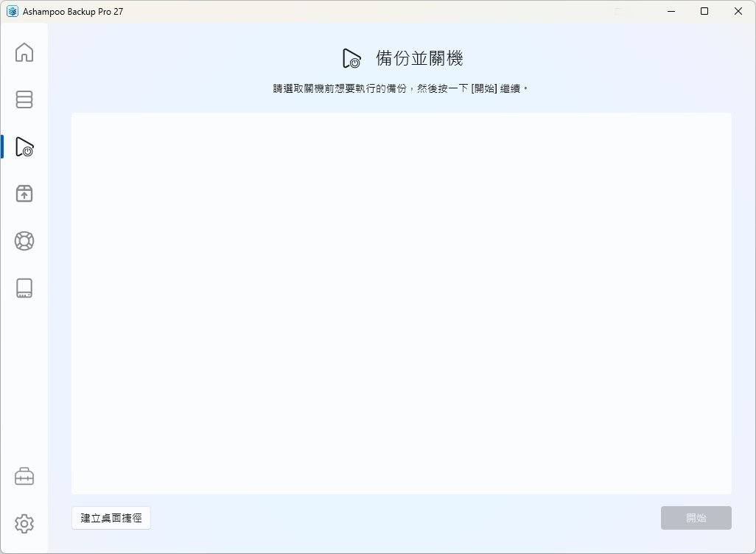756x554 pixels.
Task: Click the 開始 button
Action: [696, 518]
